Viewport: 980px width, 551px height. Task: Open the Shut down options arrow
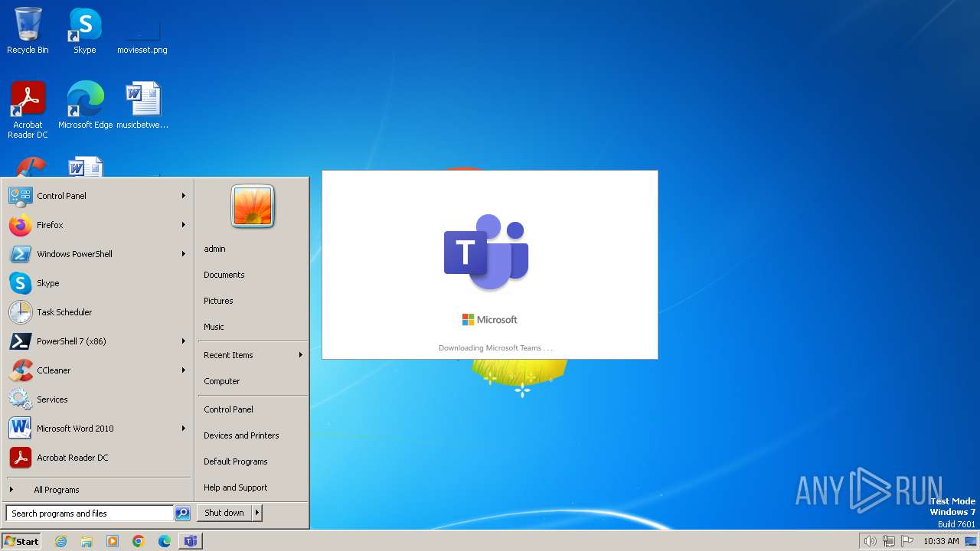[x=257, y=513]
